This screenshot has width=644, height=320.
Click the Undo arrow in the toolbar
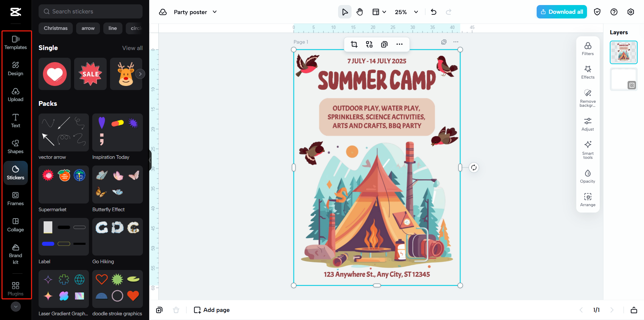point(433,12)
